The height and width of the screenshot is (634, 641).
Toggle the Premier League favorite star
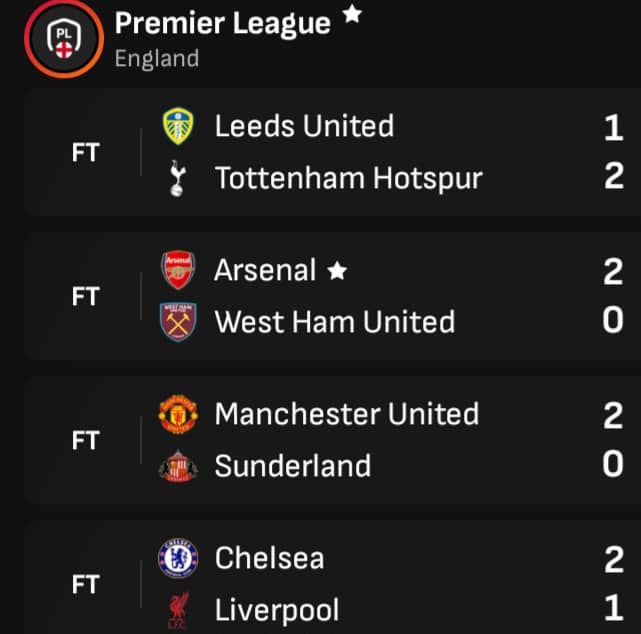[x=351, y=16]
